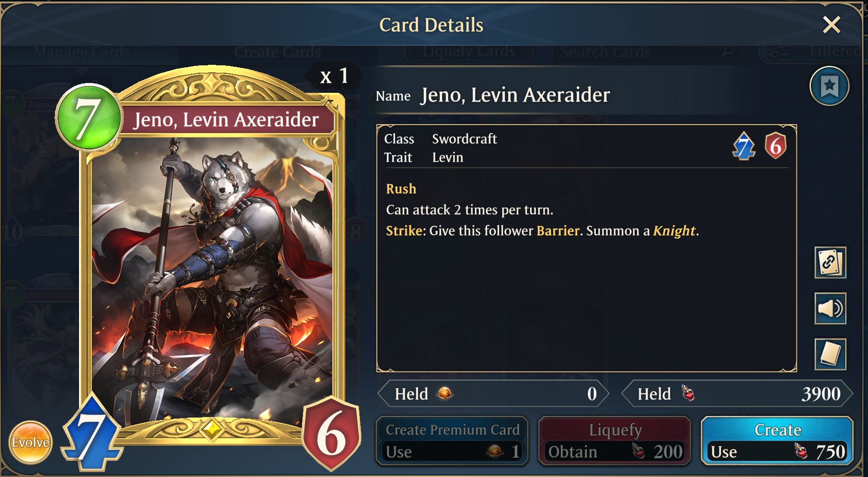Toggle the Evolve card view

click(x=30, y=442)
